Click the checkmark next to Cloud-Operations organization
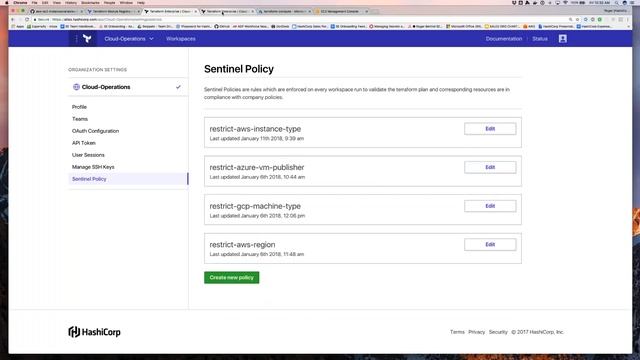This screenshot has width=640, height=360. (178, 87)
